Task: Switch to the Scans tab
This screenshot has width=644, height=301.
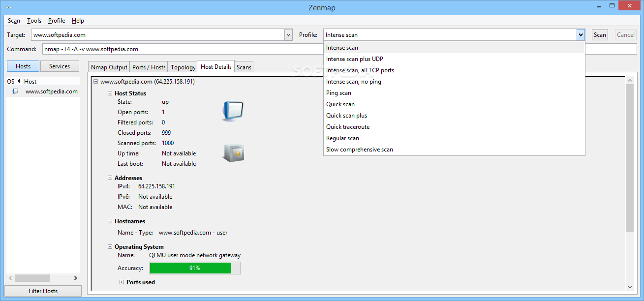Action: pos(244,67)
